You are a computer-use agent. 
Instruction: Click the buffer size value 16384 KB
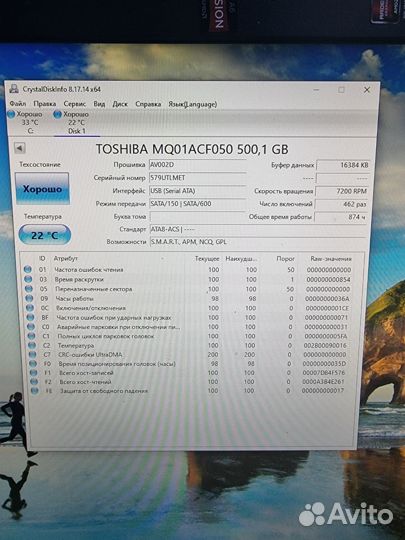(343, 165)
